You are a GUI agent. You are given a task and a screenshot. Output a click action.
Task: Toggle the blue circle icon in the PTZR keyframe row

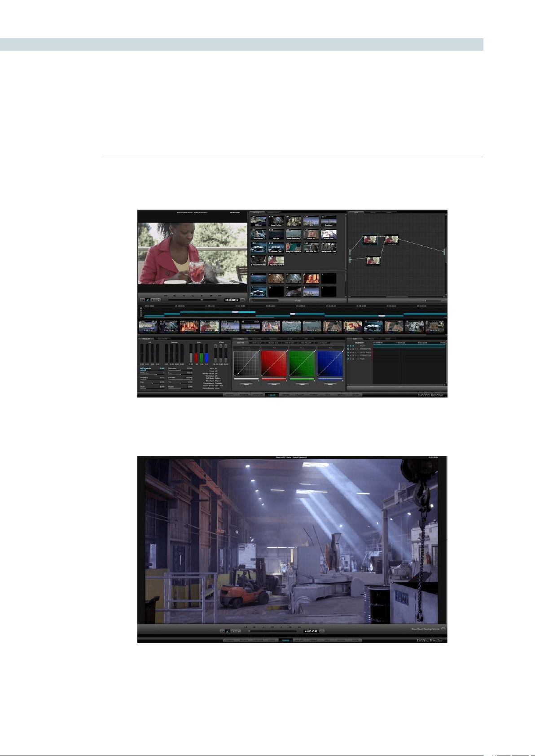pyautogui.click(x=348, y=359)
